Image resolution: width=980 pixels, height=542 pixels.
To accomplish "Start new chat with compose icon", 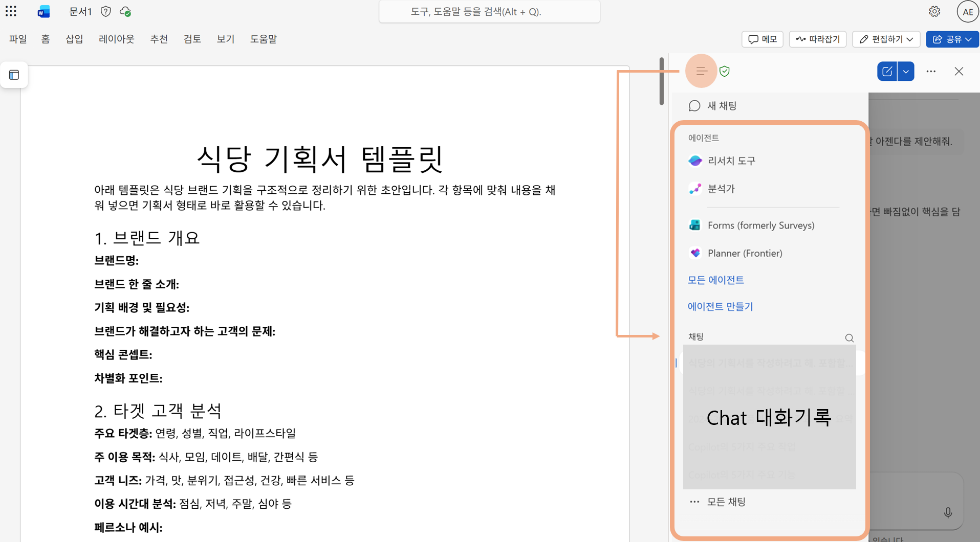I will [x=887, y=71].
